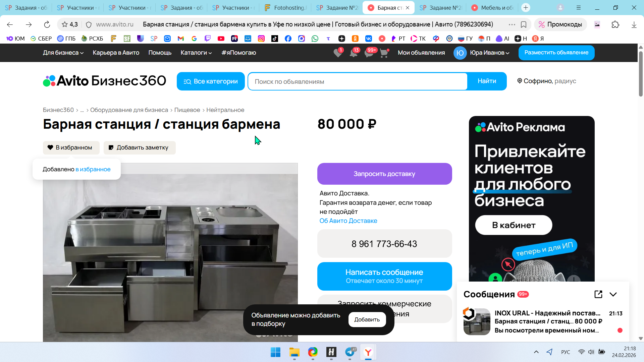Open Telegram from Windows taskbar

(x=350, y=352)
